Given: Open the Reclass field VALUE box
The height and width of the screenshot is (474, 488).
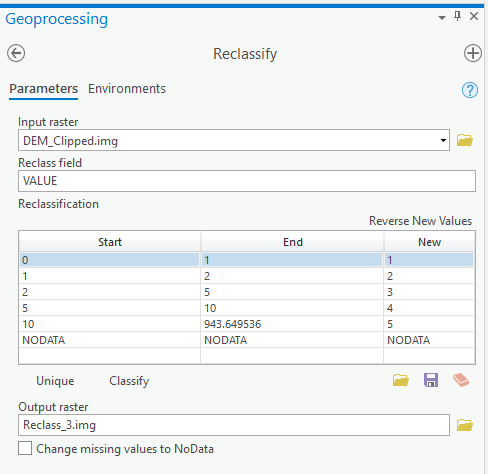Looking at the screenshot, I should (247, 181).
